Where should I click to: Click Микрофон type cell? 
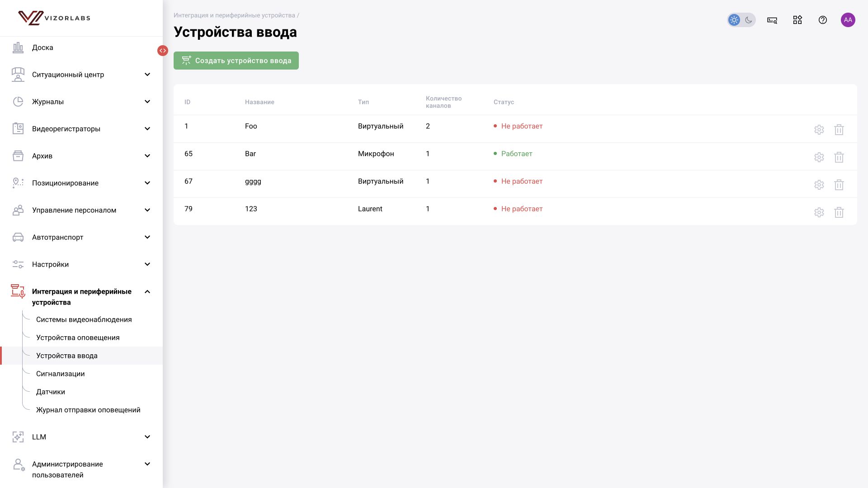(x=376, y=154)
